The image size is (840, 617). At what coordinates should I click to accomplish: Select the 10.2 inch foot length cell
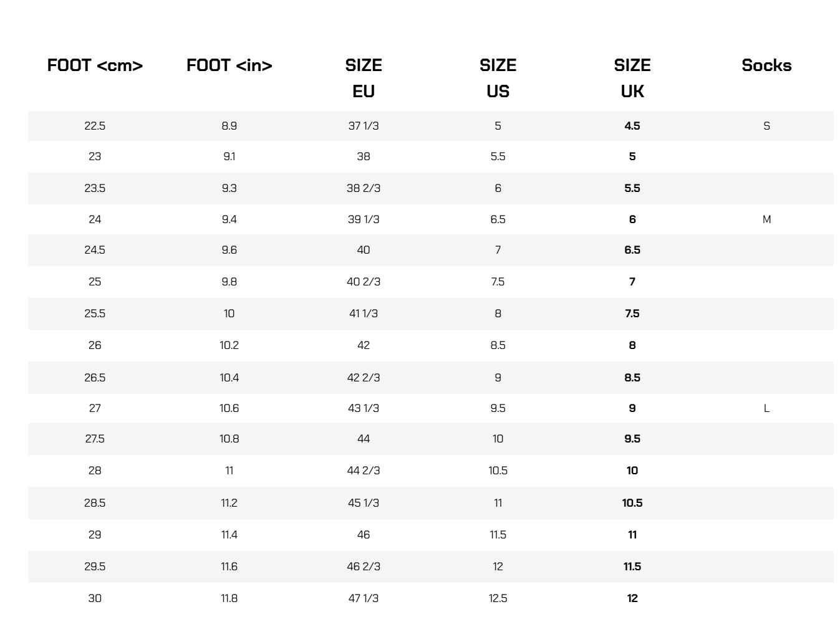click(x=229, y=345)
